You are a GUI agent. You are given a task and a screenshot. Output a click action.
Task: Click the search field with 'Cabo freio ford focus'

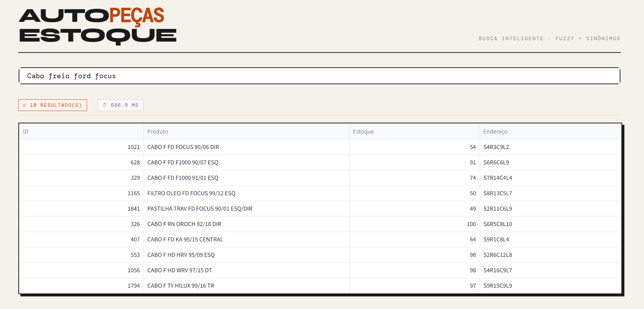pos(319,76)
